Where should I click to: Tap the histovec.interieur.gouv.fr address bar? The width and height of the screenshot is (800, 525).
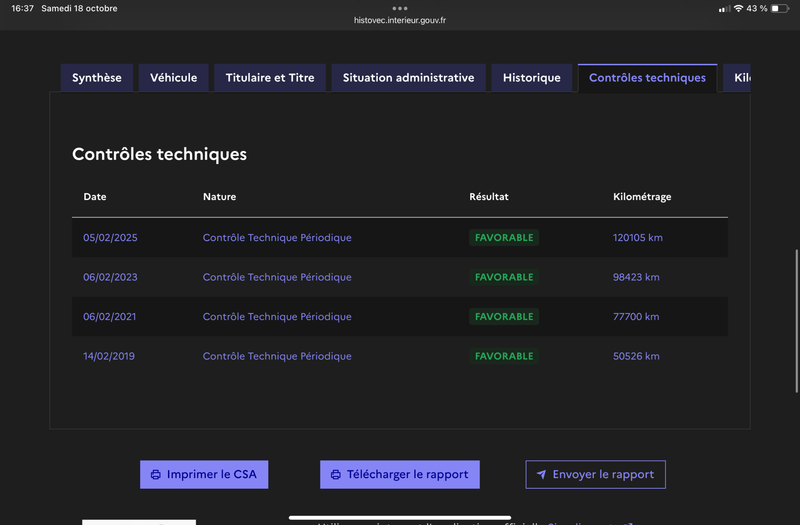(400, 20)
